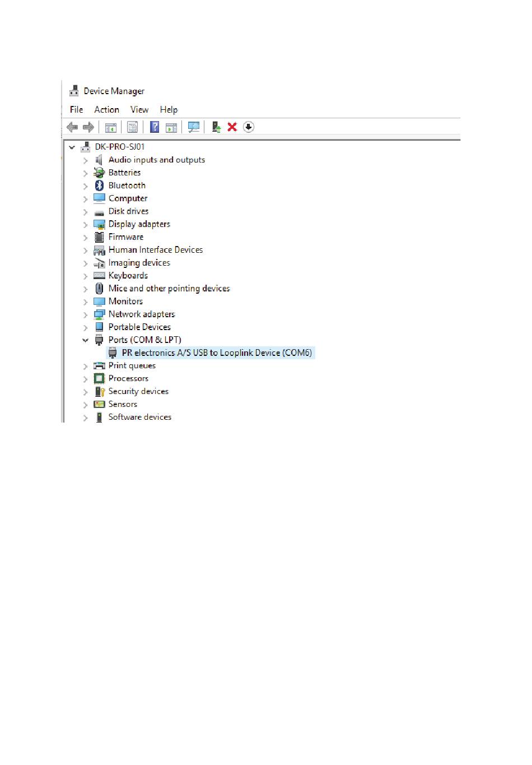Scan for hardware changes via monitor icon
Screen dimensions: 532x765
pos(194,127)
